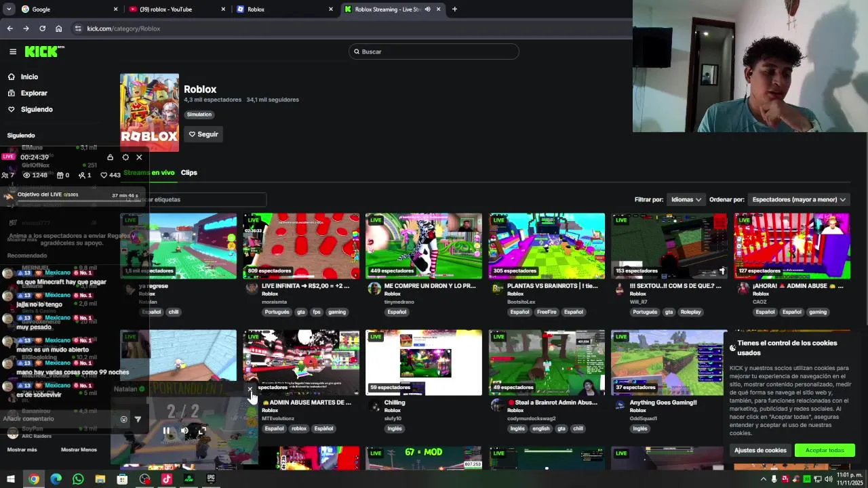868x488 pixels.
Task: Open the emoji picker beside the comment box
Action: (123, 420)
